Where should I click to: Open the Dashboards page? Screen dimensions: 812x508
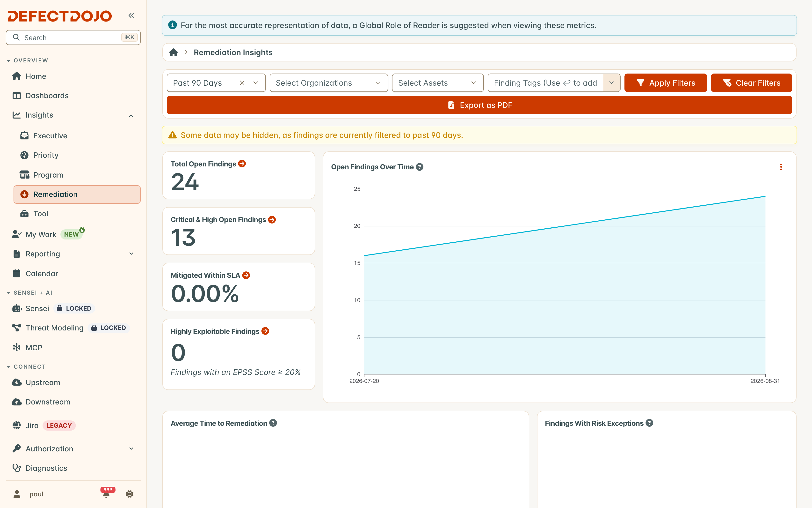tap(73, 96)
